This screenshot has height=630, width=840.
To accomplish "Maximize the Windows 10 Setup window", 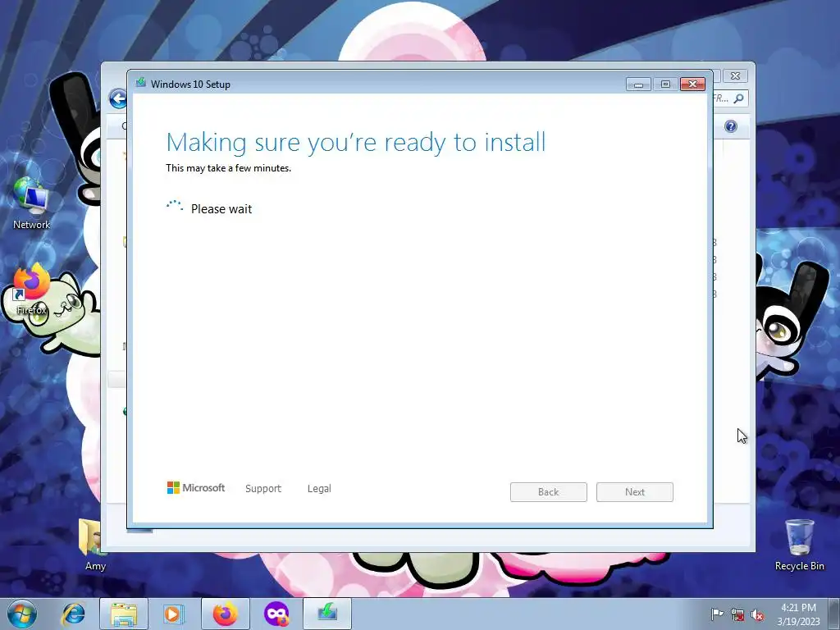I will [665, 84].
